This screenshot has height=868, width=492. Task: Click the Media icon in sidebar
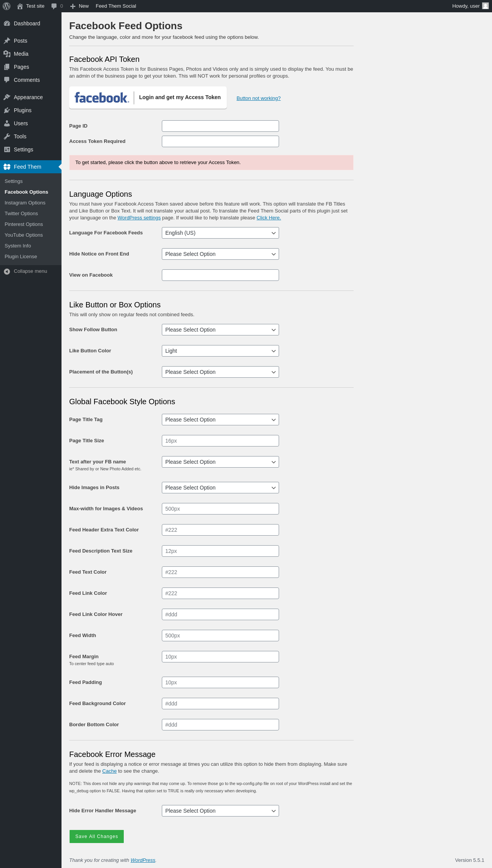(x=7, y=54)
